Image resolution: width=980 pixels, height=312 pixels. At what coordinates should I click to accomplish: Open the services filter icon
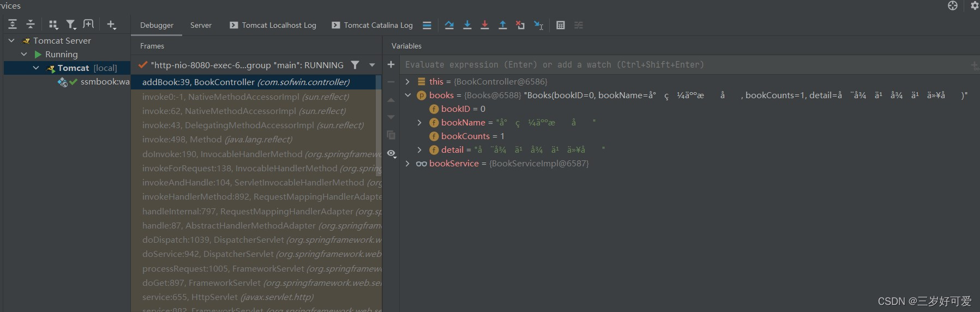pos(71,25)
